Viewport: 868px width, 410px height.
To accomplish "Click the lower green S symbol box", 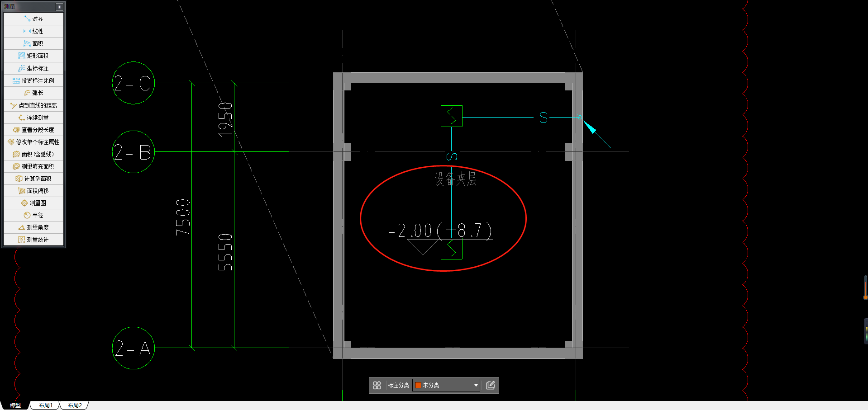I will (x=452, y=249).
